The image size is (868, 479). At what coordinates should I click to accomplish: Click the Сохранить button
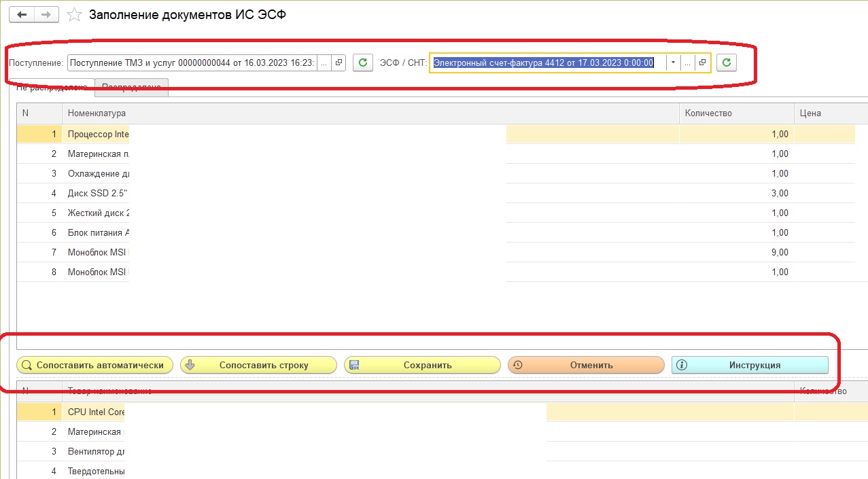pyautogui.click(x=422, y=365)
